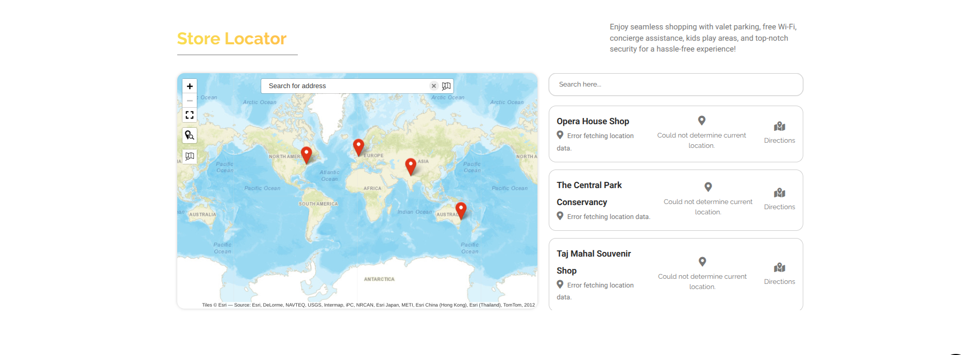This screenshot has height=355, width=980.
Task: Open Opera House Shop store title
Action: click(x=593, y=122)
